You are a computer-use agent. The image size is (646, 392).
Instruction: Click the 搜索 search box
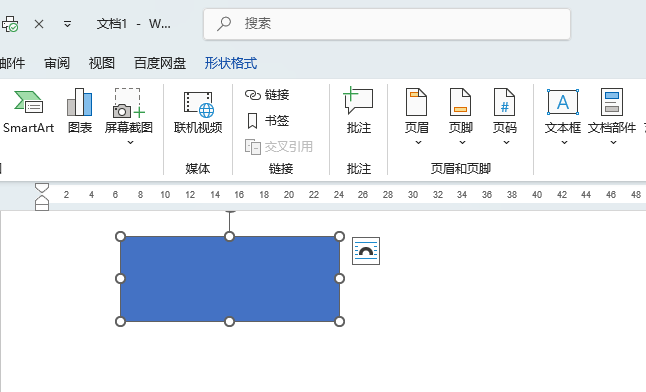386,24
